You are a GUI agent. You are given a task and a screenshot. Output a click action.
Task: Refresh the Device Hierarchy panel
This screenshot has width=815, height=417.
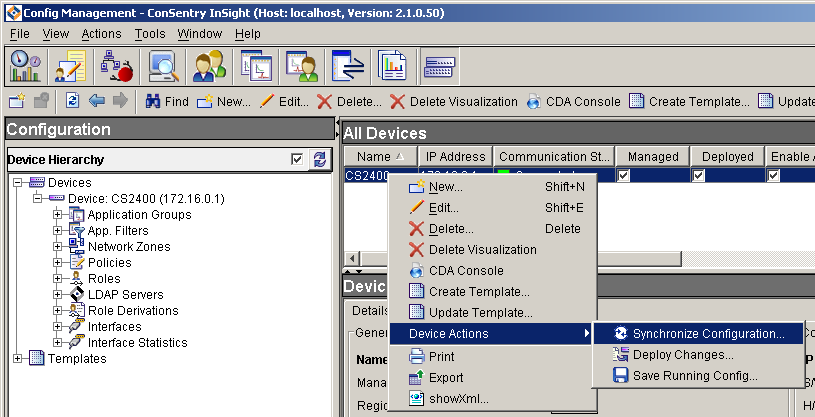pyautogui.click(x=320, y=160)
